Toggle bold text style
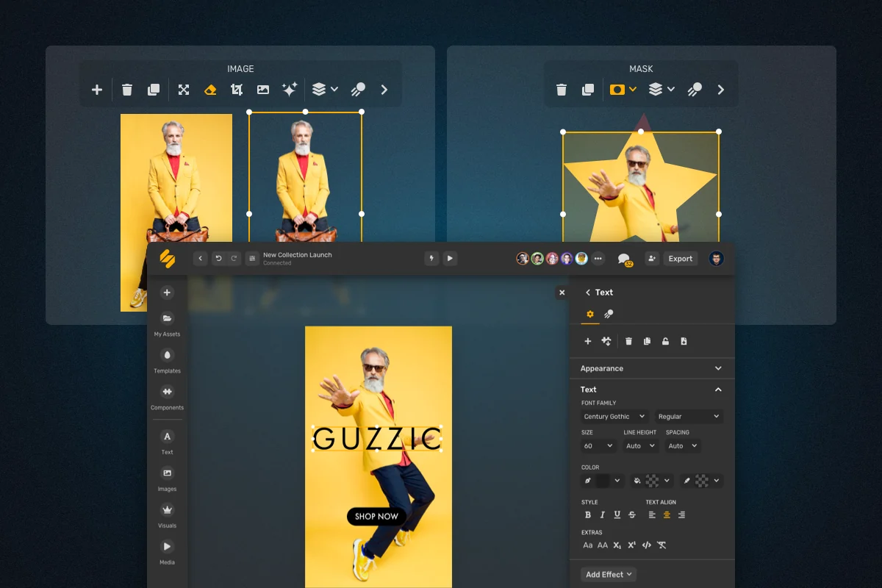 coord(587,515)
